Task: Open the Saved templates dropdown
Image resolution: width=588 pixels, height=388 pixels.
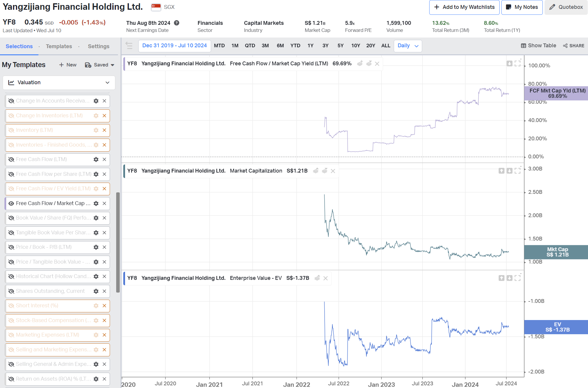Action: click(100, 65)
